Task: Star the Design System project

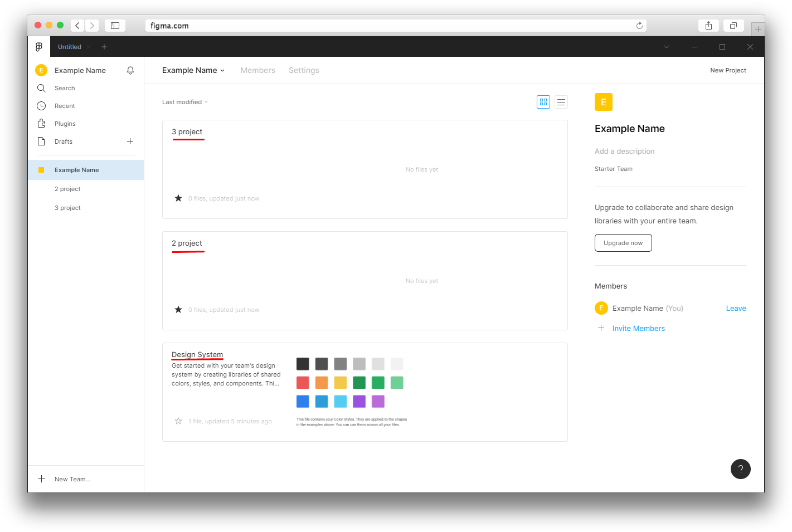Action: [178, 421]
